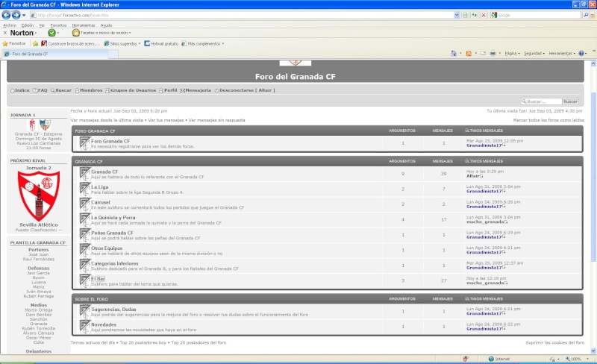The image size is (597, 364).
Task: Click the Sevilla Atlético crest image
Action: (x=39, y=195)
